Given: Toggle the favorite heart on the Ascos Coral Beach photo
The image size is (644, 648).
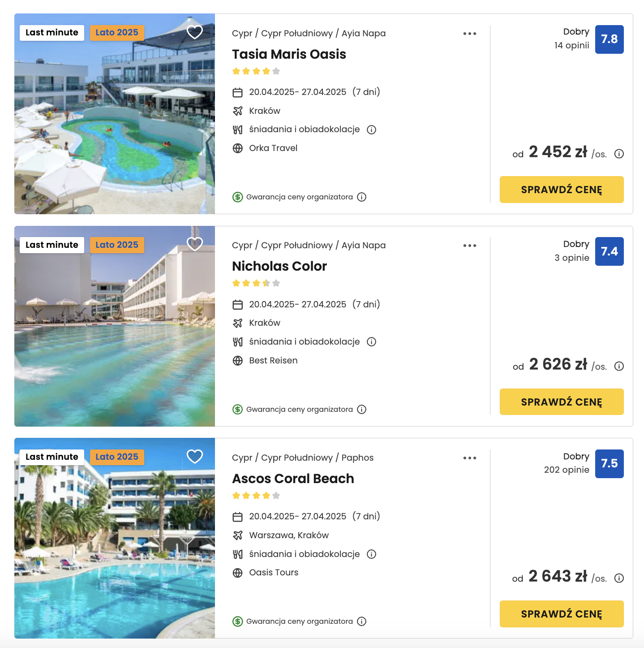Looking at the screenshot, I should coord(195,456).
